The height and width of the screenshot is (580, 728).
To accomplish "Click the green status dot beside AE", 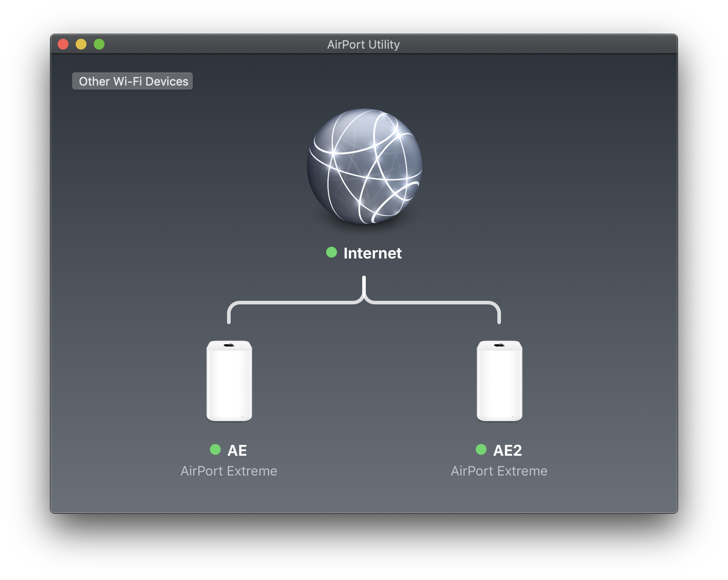I will point(215,449).
